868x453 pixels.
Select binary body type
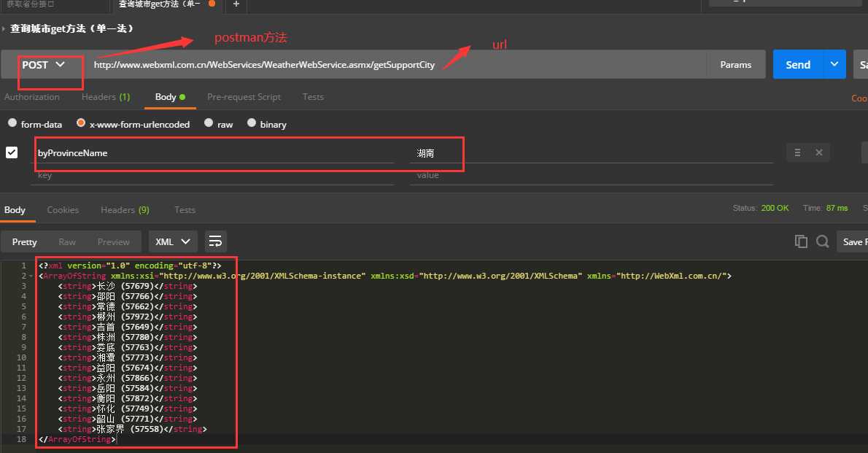coord(252,123)
